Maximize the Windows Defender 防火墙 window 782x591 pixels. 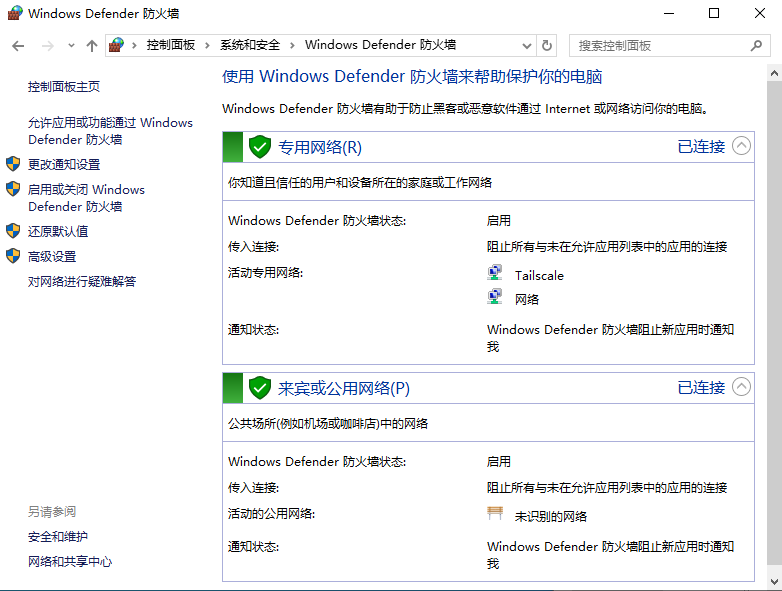pos(714,13)
